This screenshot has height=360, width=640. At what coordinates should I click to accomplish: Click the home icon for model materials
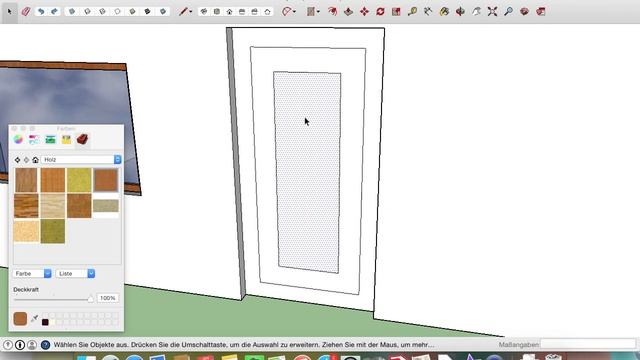pos(36,160)
